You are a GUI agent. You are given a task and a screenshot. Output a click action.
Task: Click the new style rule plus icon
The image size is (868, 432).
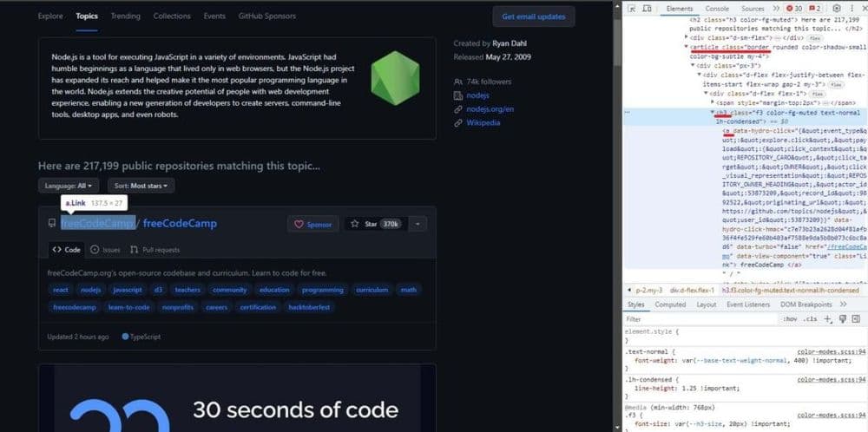click(827, 319)
